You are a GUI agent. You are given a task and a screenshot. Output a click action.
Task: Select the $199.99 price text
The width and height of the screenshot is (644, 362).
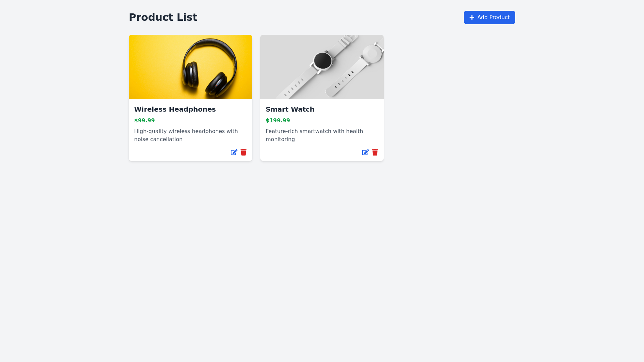(x=278, y=120)
